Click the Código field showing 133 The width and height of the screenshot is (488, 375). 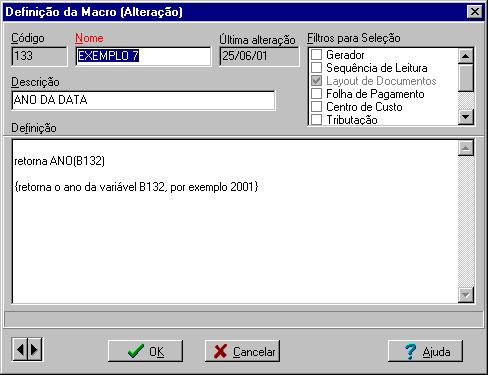39,56
